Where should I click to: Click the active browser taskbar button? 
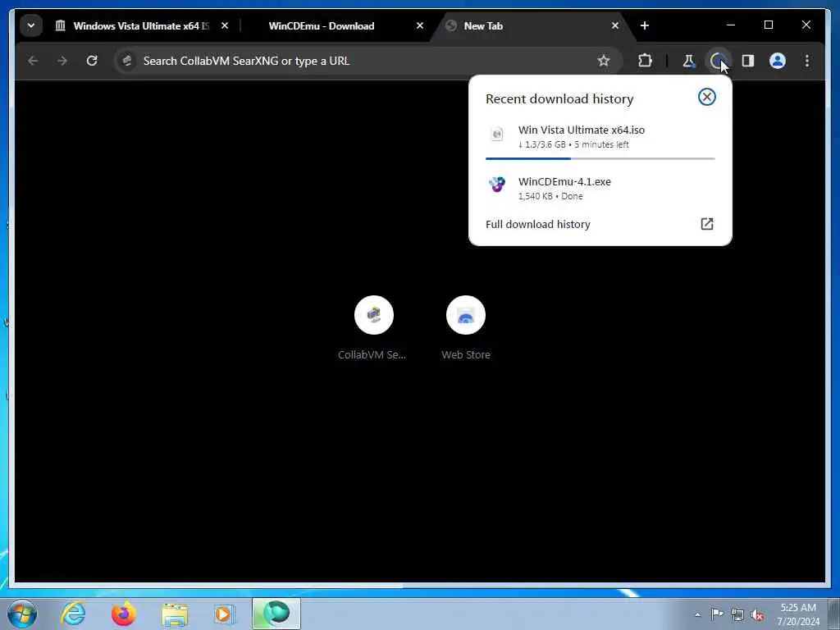(x=276, y=614)
